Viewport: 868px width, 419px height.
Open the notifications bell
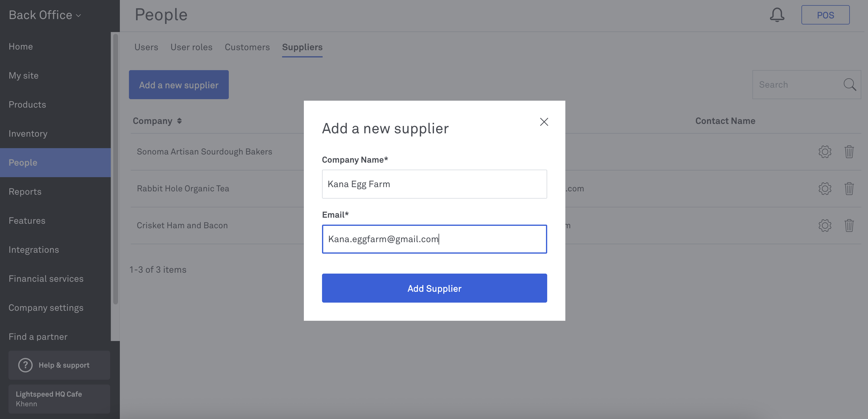(x=777, y=15)
